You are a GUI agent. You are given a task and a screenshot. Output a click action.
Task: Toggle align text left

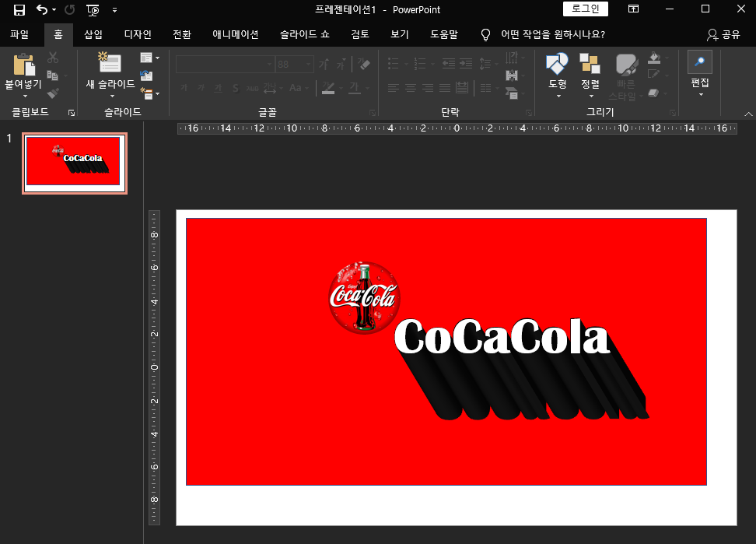[x=394, y=88]
